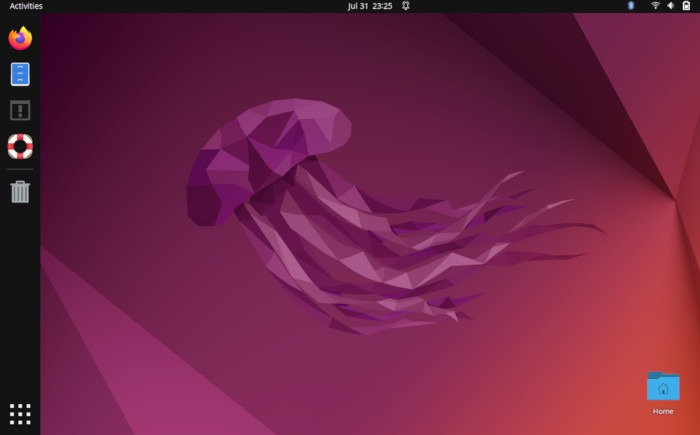
Task: Show Applications grid button
Action: pyautogui.click(x=20, y=414)
